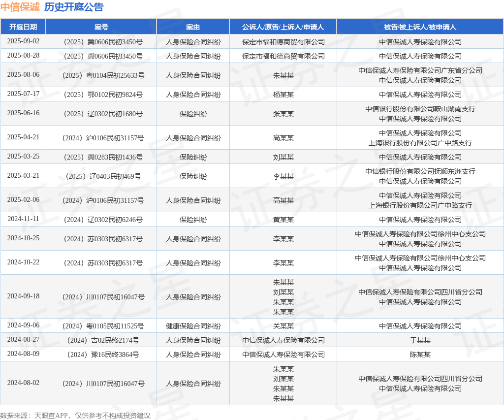Click defendant 中信银行股份有限公司抚顺东洲支行
This screenshot has width=504, height=420.
tap(420, 171)
